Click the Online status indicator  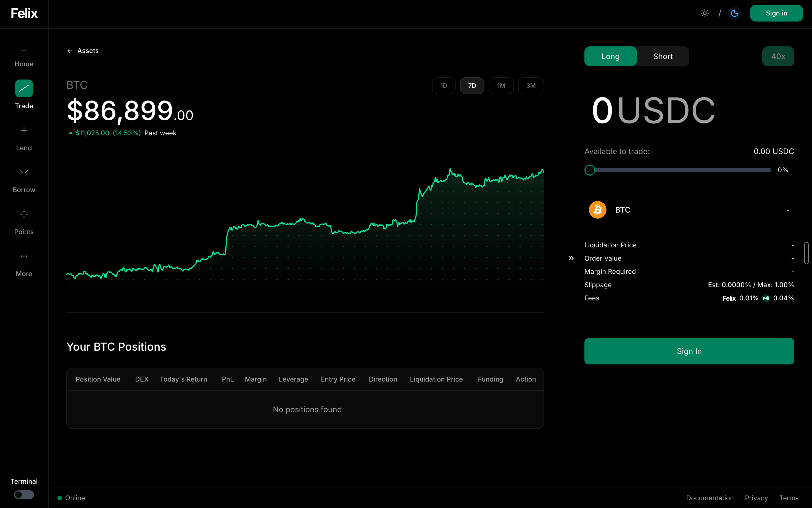[x=71, y=498]
